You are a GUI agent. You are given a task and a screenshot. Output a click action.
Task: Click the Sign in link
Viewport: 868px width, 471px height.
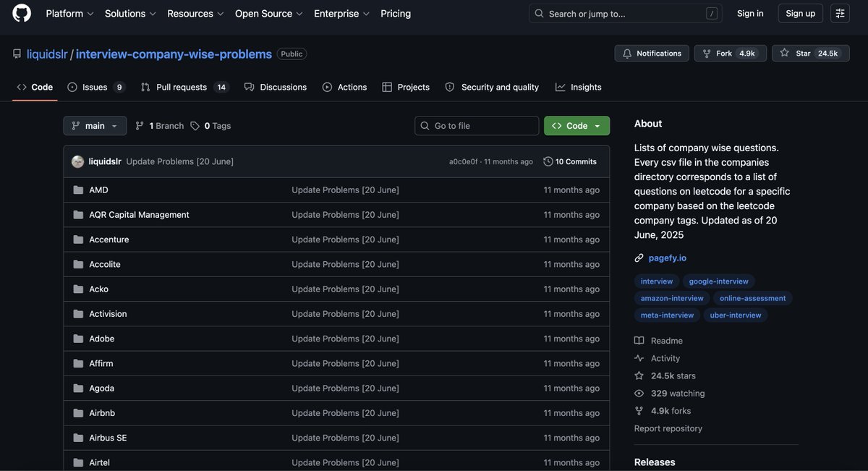pyautogui.click(x=750, y=13)
